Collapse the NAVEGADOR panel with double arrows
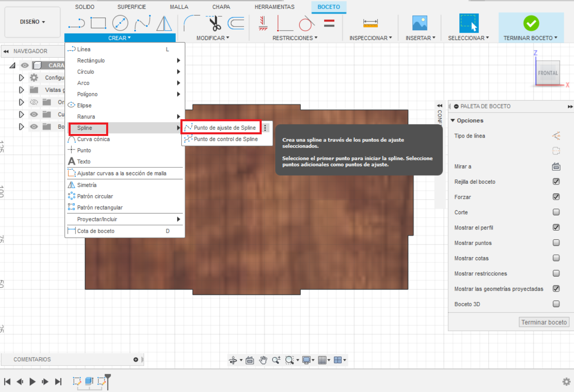 [x=6, y=51]
